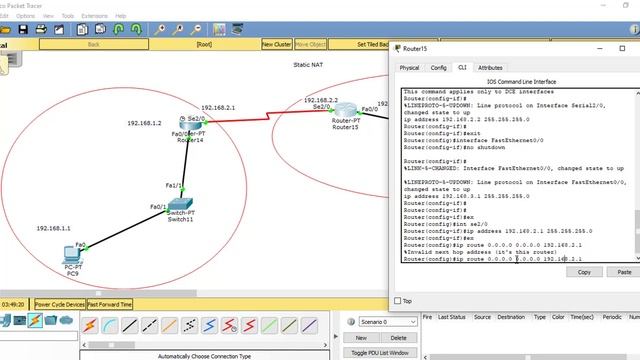Click the Redo arrow icon

tap(136, 29)
